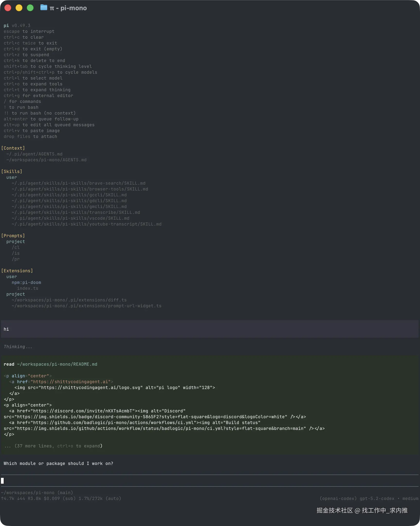
Task: Maximize the window with the green button
Action: click(30, 8)
